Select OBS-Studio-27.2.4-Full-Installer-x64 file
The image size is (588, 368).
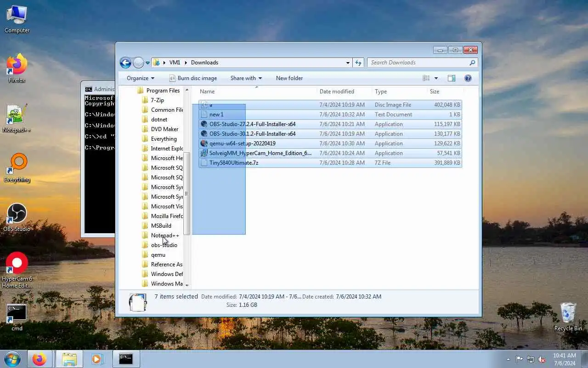click(x=330, y=124)
